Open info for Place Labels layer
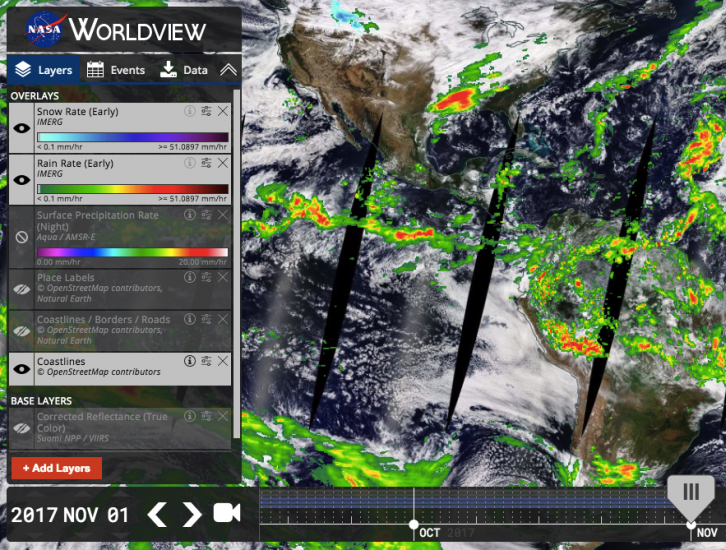 tap(189, 277)
